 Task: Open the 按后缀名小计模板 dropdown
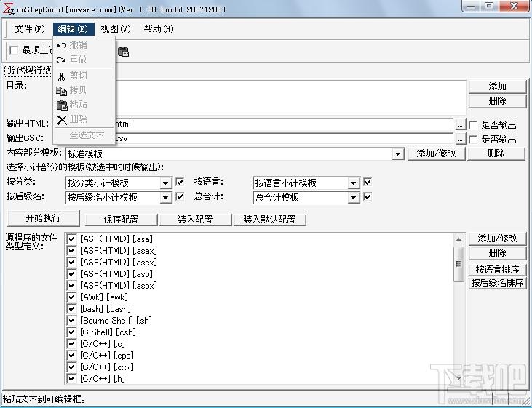point(165,197)
